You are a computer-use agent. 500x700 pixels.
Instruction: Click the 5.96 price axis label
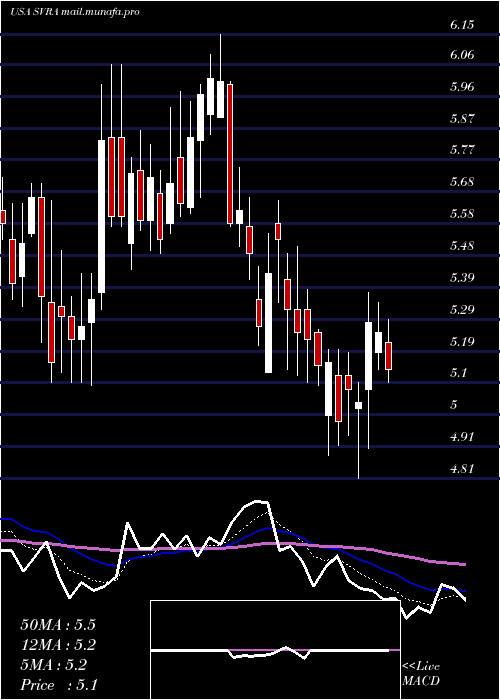pos(462,87)
